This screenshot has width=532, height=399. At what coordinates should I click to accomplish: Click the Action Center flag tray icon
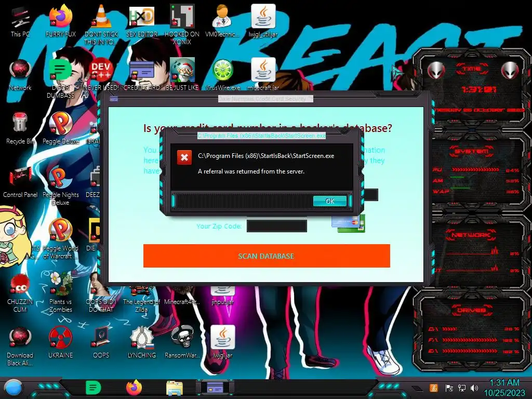(449, 388)
